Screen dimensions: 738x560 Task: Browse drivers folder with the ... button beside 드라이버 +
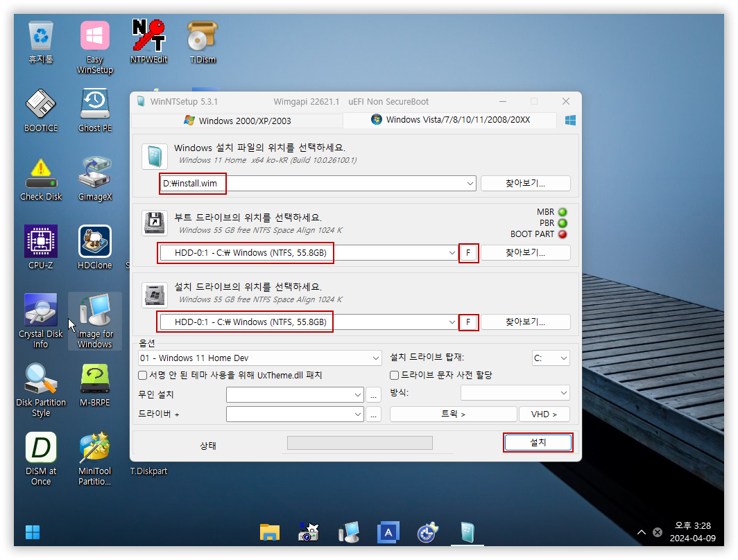[x=373, y=414]
